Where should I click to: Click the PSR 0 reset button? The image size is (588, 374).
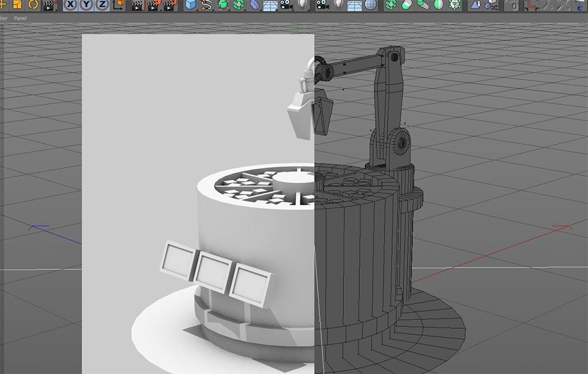click(512, 5)
